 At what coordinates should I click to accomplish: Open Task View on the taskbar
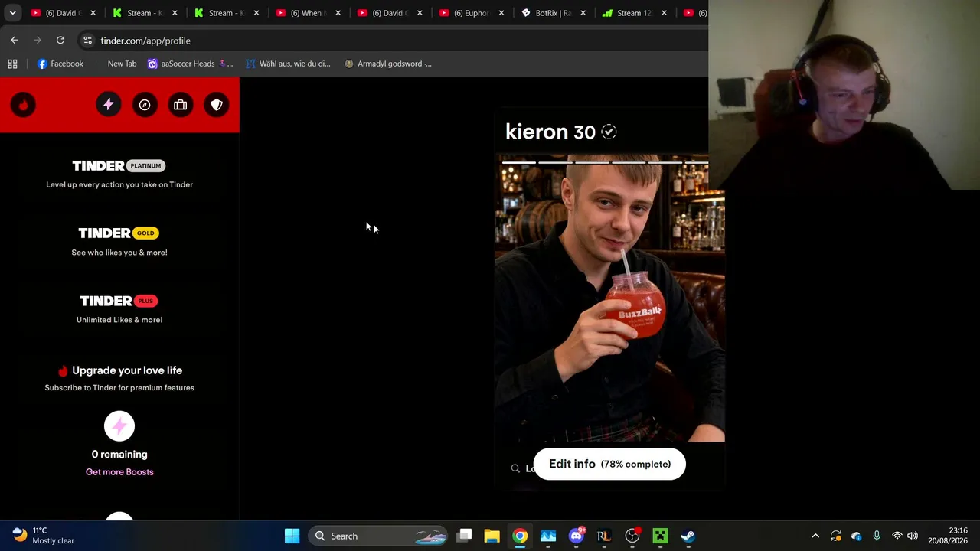465,536
